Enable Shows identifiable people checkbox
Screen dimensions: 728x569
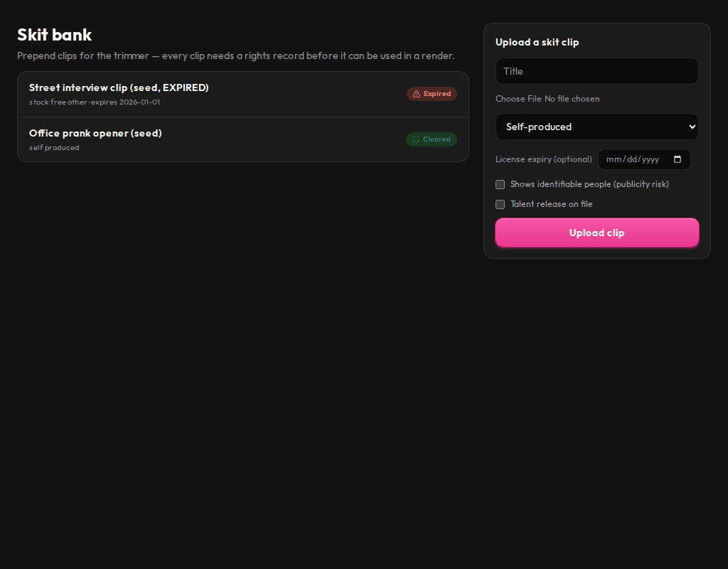[500, 184]
